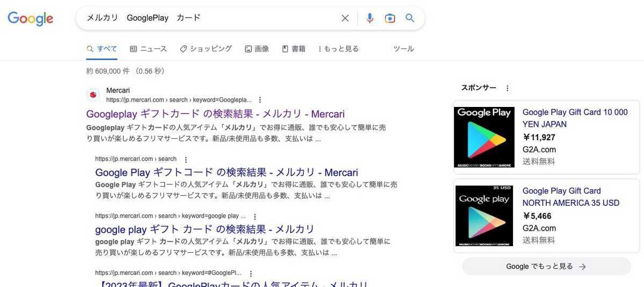Start voice search with microphone icon
The height and width of the screenshot is (287, 644).
pos(370,18)
